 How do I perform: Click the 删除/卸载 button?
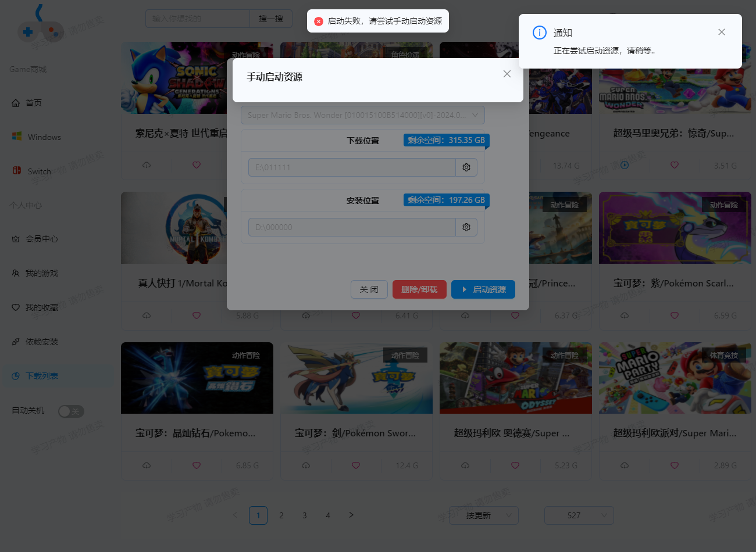[x=419, y=289]
